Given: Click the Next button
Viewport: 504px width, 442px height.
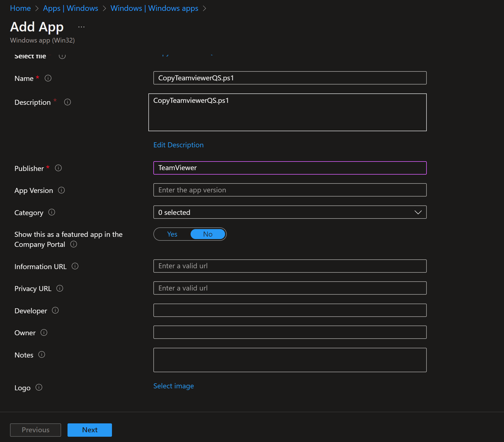Looking at the screenshot, I should click(x=89, y=430).
